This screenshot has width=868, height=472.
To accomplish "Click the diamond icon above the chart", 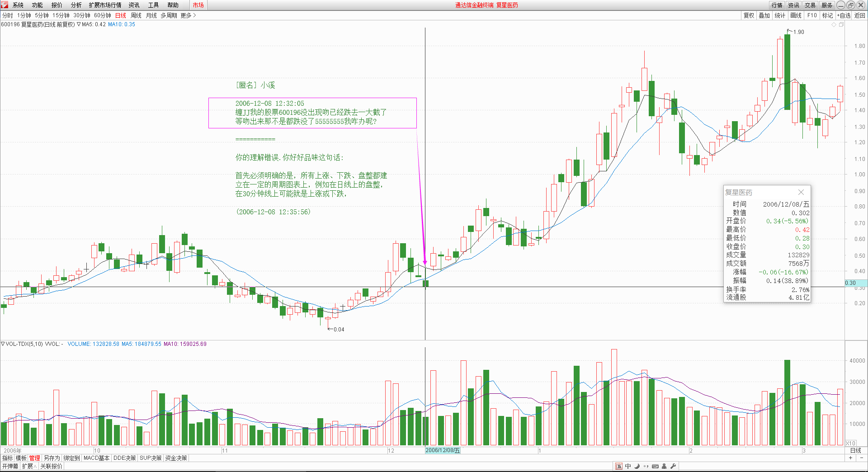I will 834,24.
